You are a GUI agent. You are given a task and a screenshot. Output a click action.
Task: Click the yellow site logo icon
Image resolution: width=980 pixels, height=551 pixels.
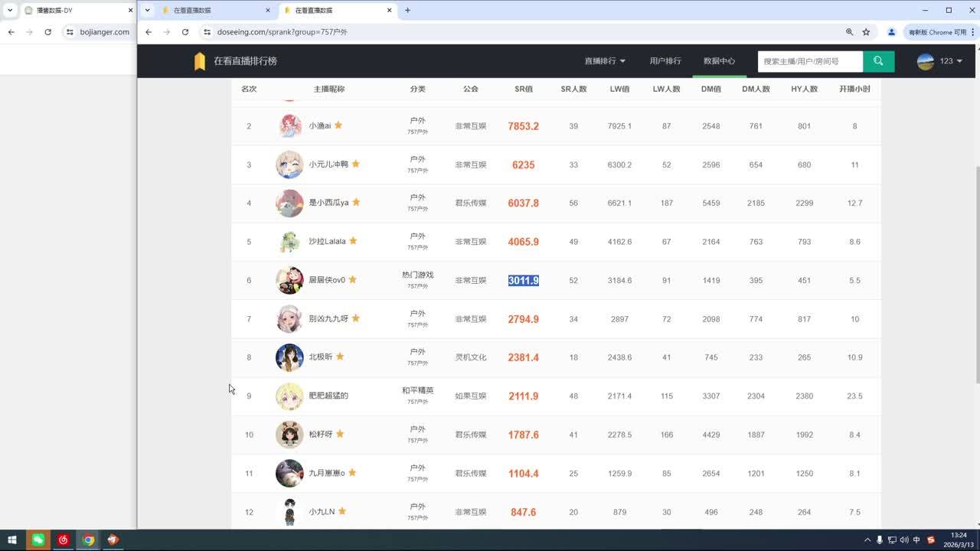pyautogui.click(x=200, y=61)
